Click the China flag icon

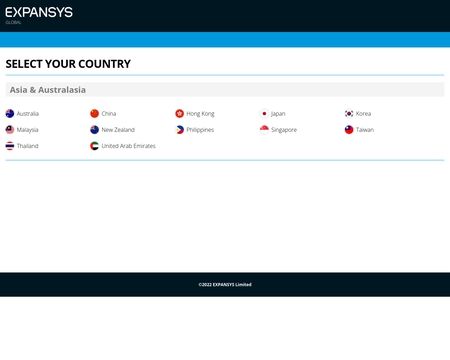click(95, 114)
